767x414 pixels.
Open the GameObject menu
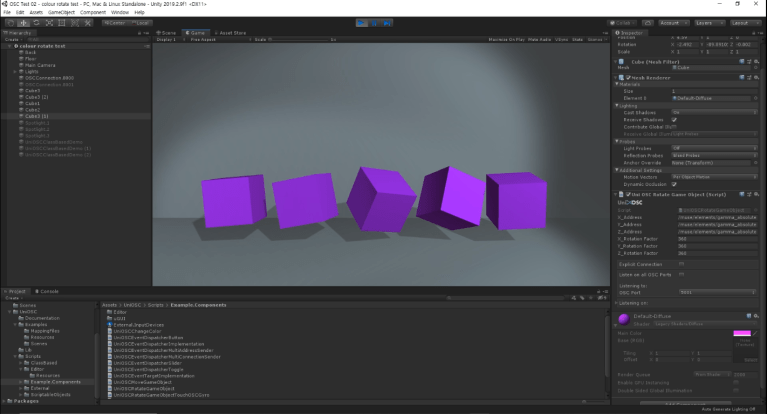62,12
